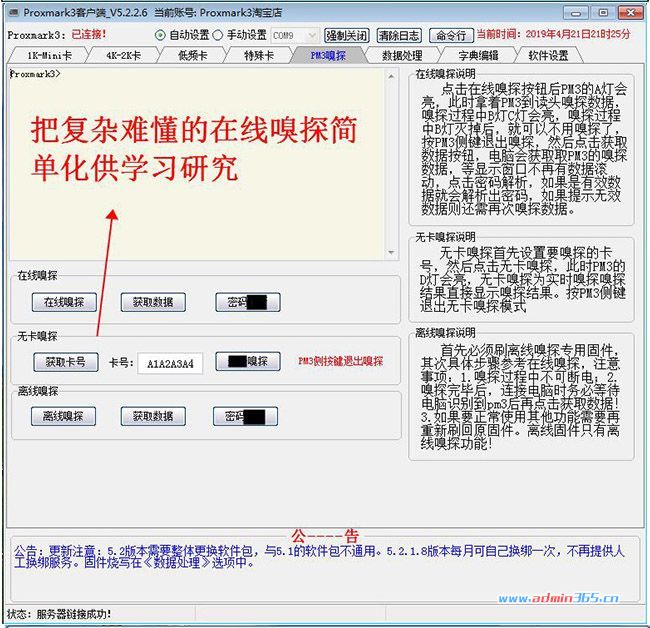Open the 字典编辑 tab

[478, 55]
